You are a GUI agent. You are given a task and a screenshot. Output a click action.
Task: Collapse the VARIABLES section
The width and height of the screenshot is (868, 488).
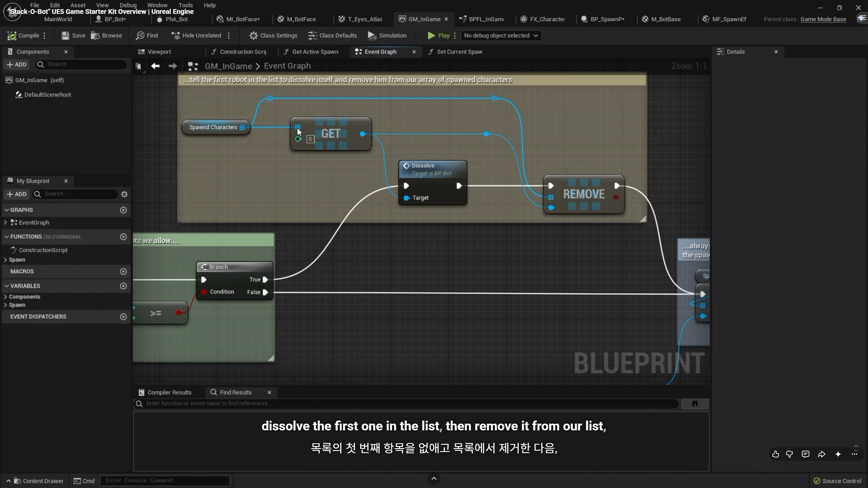coord(6,286)
